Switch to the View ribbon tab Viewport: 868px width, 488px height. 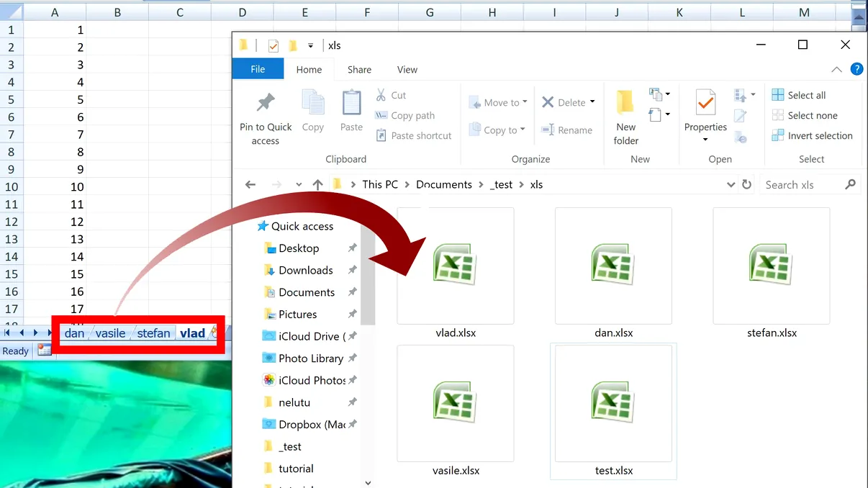407,69
